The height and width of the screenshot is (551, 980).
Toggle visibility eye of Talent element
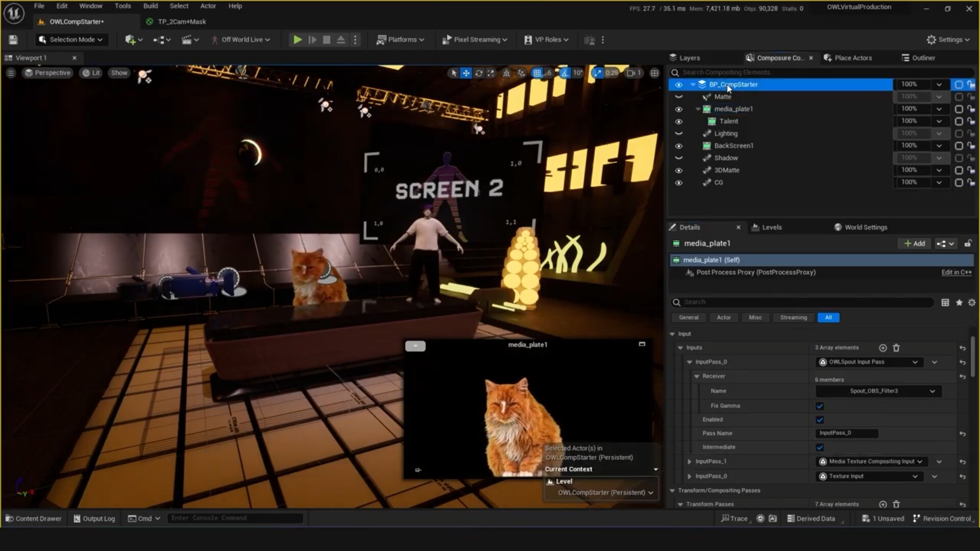coord(679,121)
